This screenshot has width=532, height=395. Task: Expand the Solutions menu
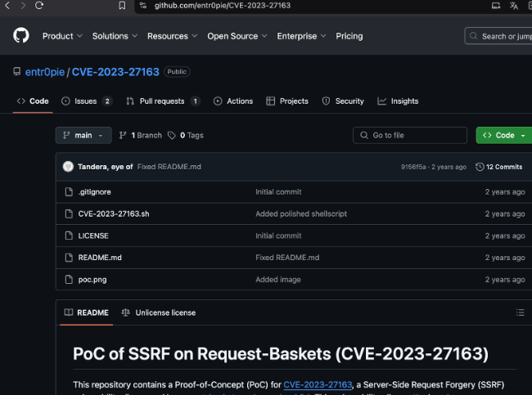(115, 36)
